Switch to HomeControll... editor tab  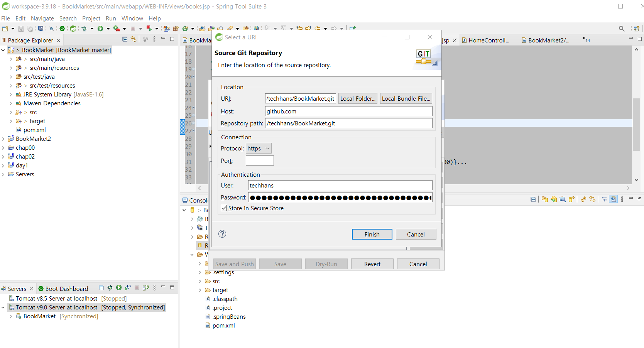coord(485,40)
